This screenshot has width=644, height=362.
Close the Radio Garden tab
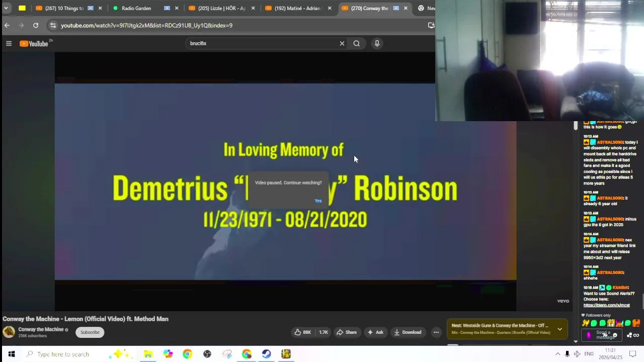pos(177,8)
